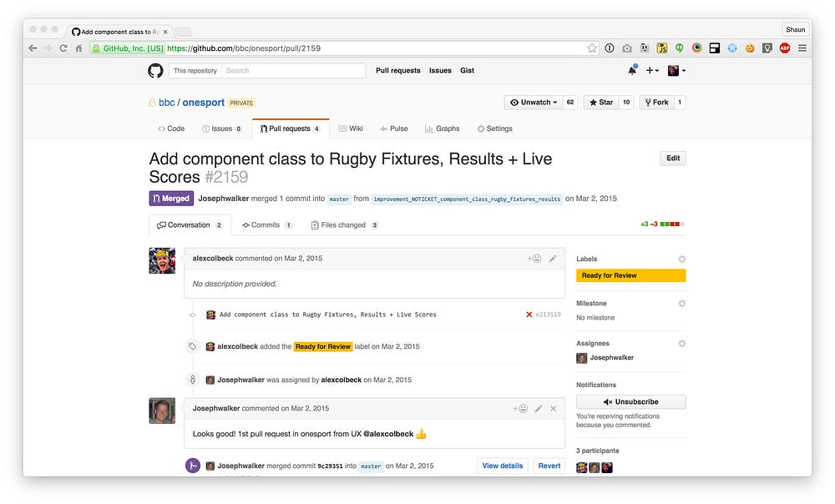Screen dimensions: 835x504
Task: Expand the Unwatch dropdown
Action: [x=533, y=102]
